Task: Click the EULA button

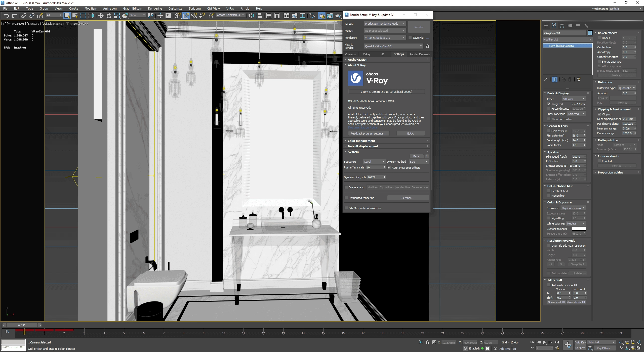Action: coord(410,134)
